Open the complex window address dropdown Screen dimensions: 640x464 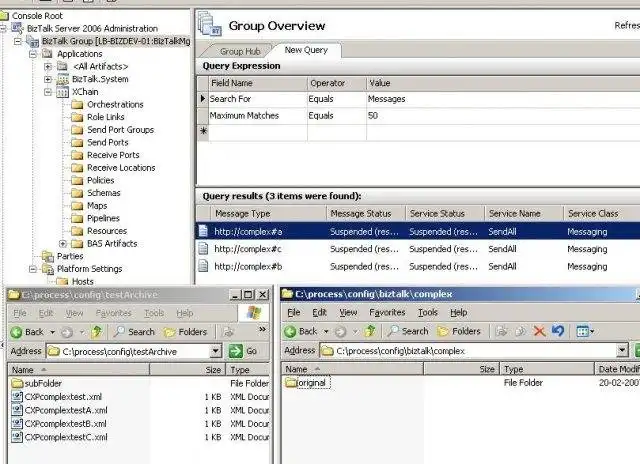tap(622, 350)
